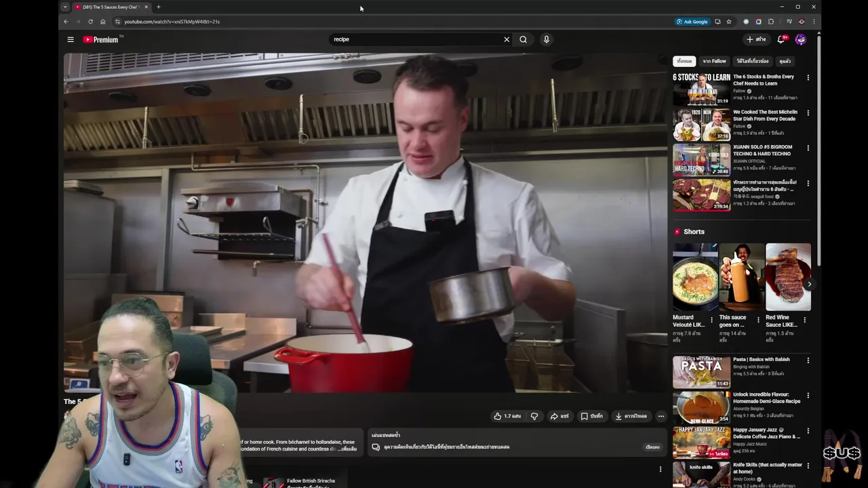Image resolution: width=868 pixels, height=488 pixels.
Task: Clear the 'recipe' search text
Action: tap(506, 39)
